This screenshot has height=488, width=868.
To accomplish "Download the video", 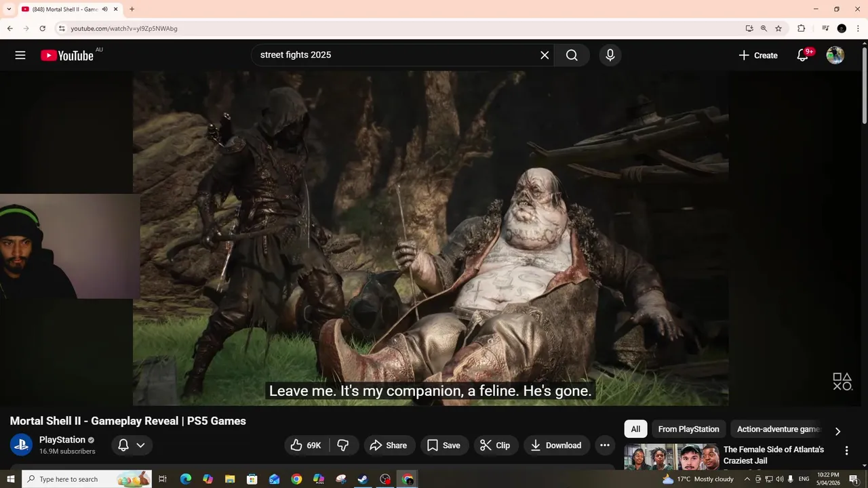I will click(x=556, y=445).
